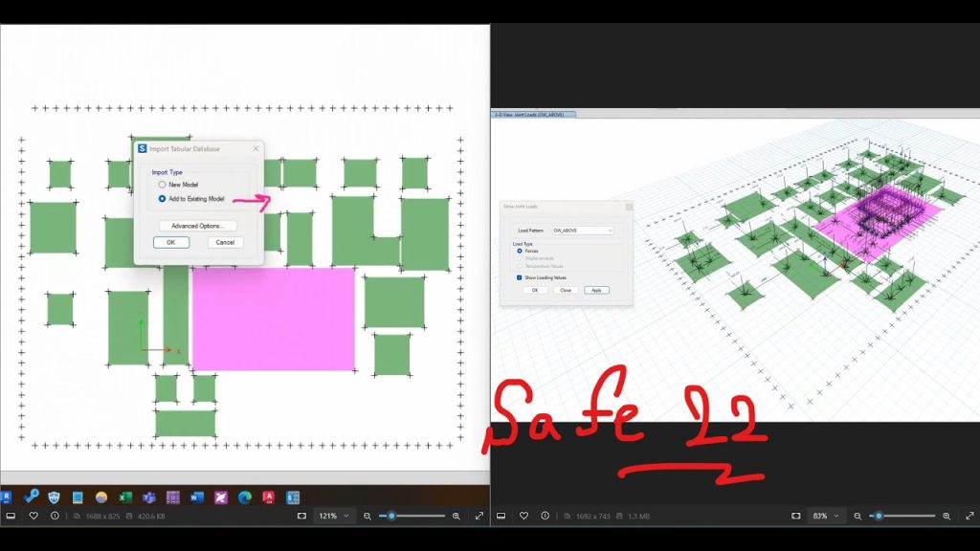Go fullscreen in the right photo viewer
The image size is (980, 551).
point(969,516)
